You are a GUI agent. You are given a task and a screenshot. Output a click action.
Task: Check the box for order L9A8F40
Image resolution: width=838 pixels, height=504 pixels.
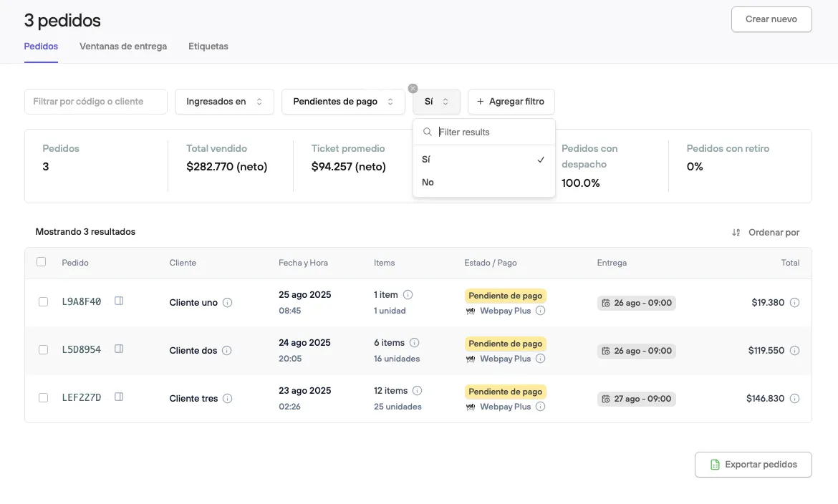click(43, 302)
